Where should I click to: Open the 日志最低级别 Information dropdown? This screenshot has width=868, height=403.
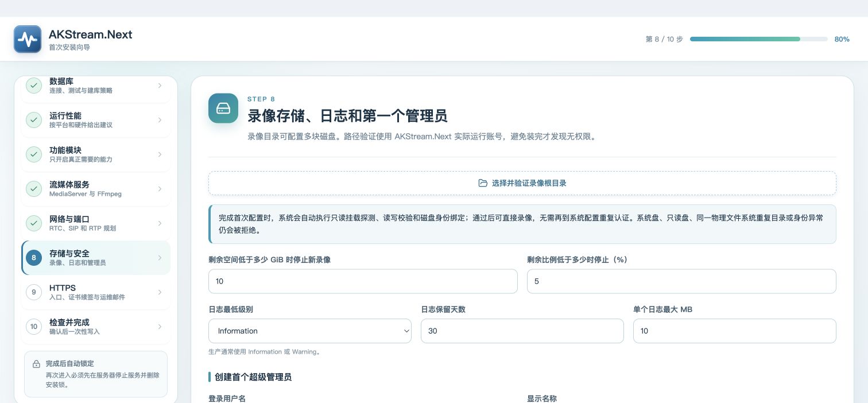point(310,331)
